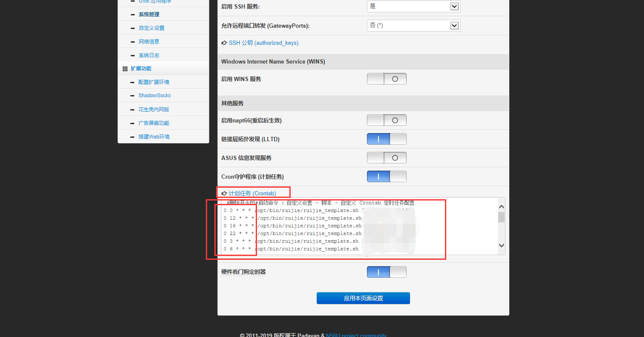
Task: Open 广告屏蔽功能 sidebar item
Action: (x=153, y=123)
